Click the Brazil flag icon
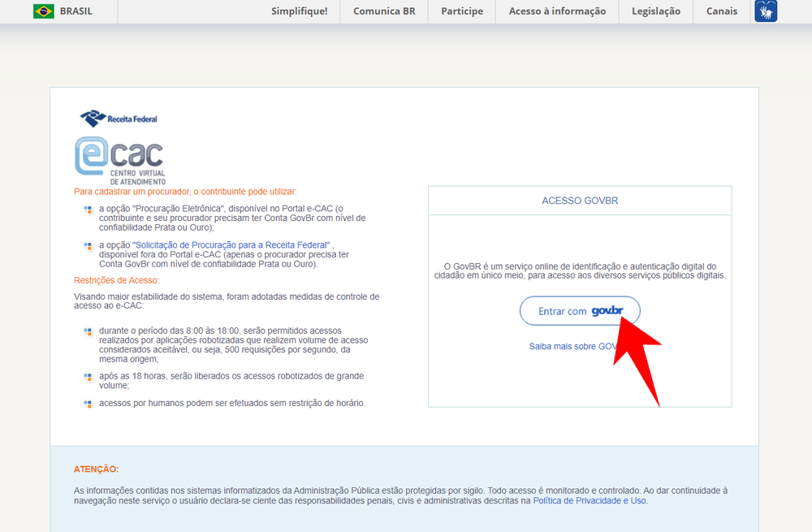Image resolution: width=812 pixels, height=532 pixels. [44, 11]
